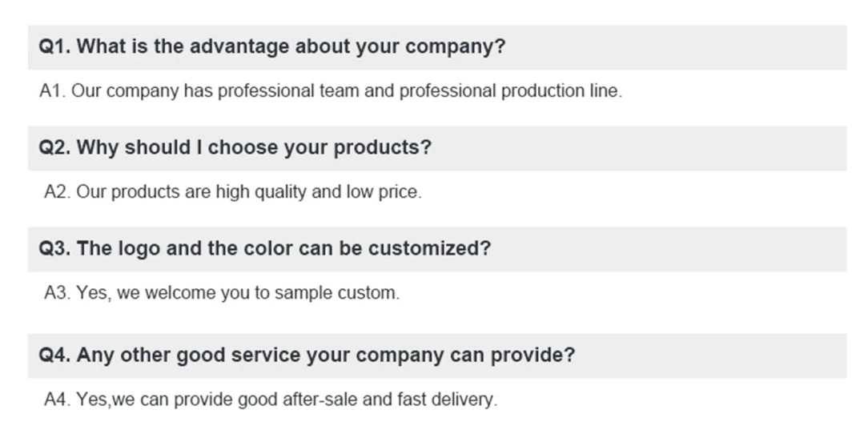Viewport: 868px width, 426px height.
Task: Select the A2 high quality and low price answer
Action: pyautogui.click(x=233, y=192)
